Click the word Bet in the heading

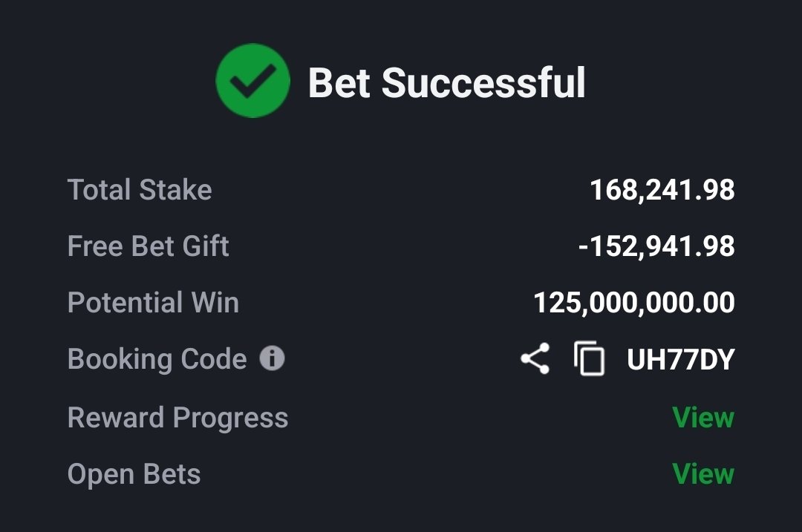point(339,83)
